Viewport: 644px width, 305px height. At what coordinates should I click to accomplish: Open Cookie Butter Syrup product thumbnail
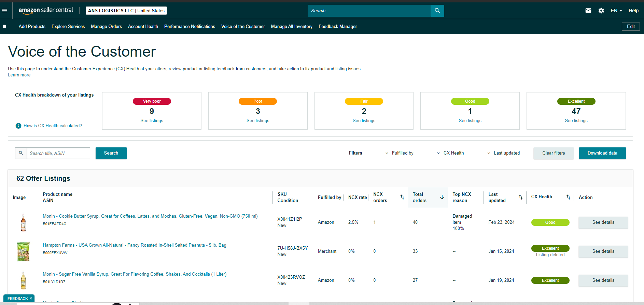[23, 222]
